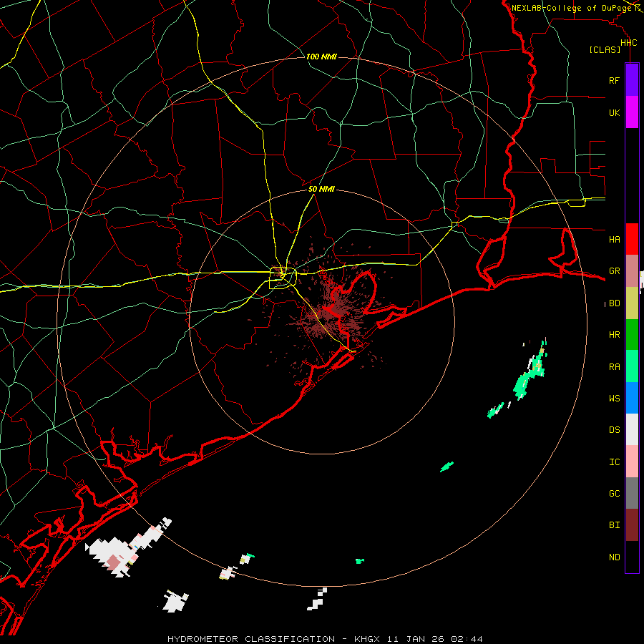Click the 'ND' legend label
Viewport: 644px width, 644px height.
point(614,557)
